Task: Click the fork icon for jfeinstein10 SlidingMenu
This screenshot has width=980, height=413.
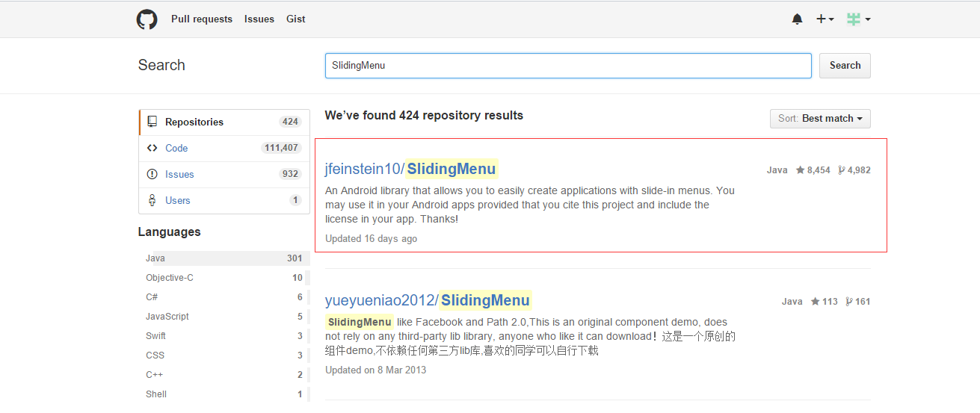Action: coord(842,170)
